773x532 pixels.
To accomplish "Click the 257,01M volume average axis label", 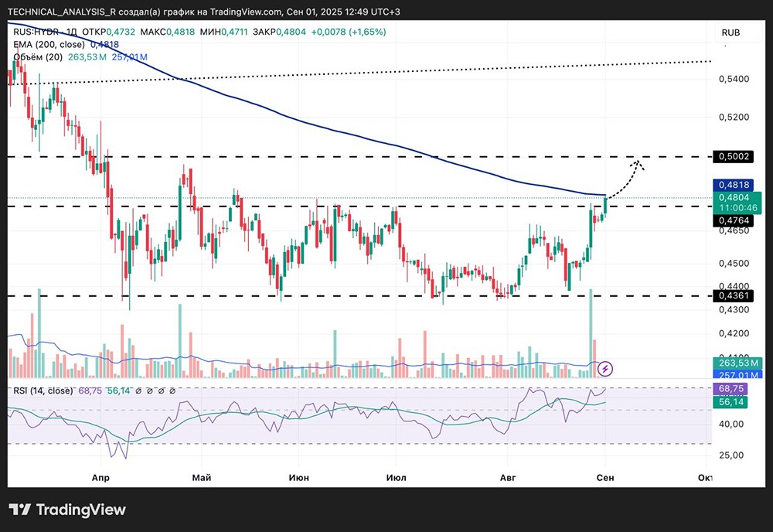I will pyautogui.click(x=737, y=375).
